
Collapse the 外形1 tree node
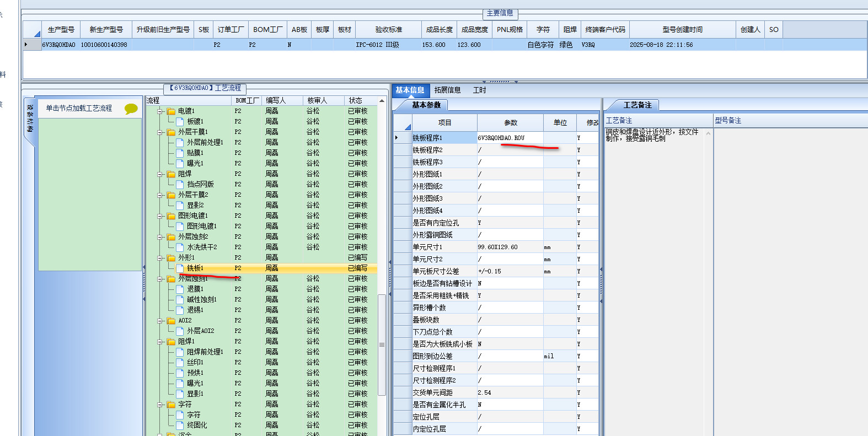point(160,258)
